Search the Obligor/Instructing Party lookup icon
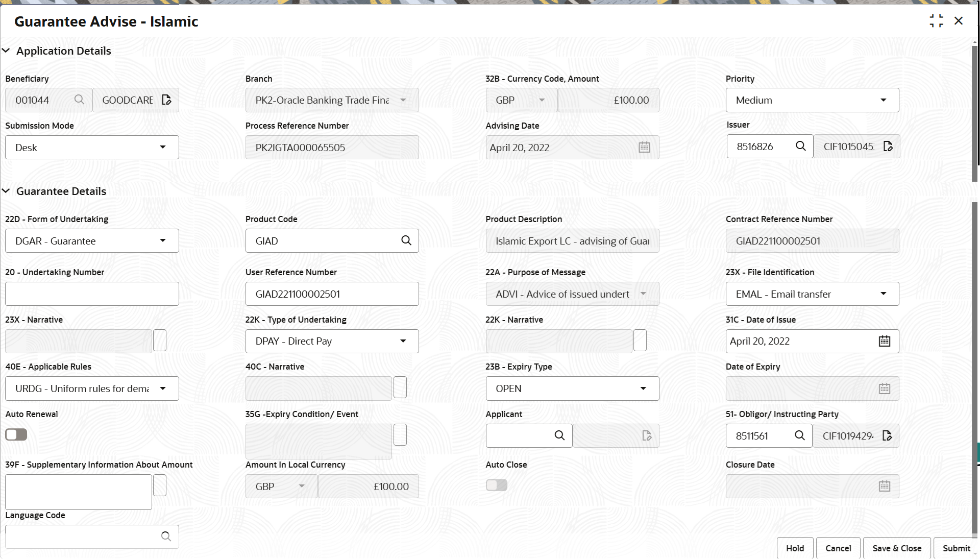Screen dimensions: 980x560 click(x=799, y=435)
